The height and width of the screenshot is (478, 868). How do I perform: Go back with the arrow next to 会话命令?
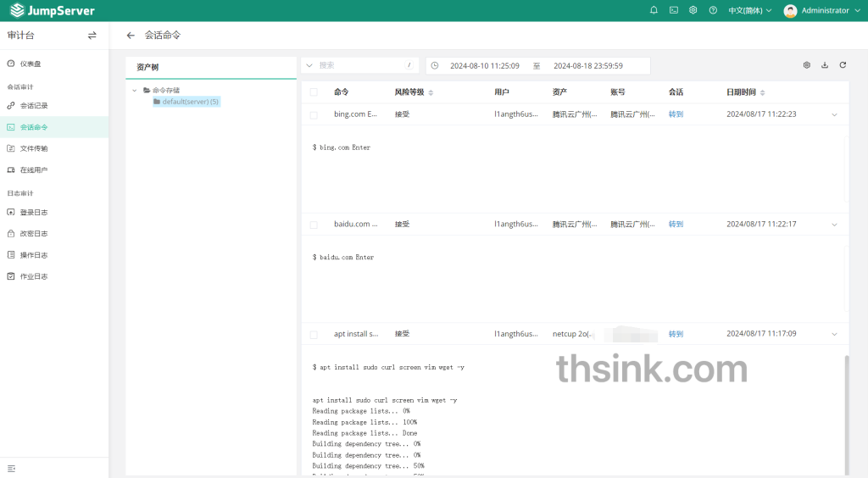(131, 36)
